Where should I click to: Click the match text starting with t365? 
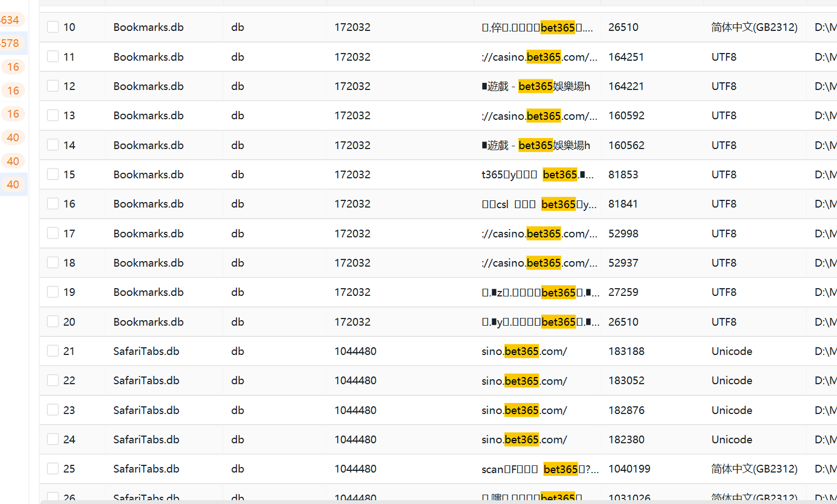pos(538,174)
